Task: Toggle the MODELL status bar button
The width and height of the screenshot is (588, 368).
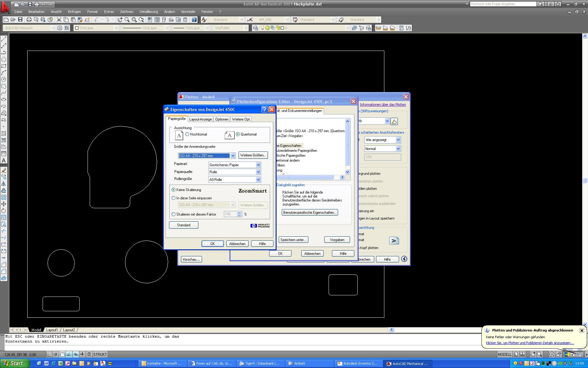Action: (504, 355)
